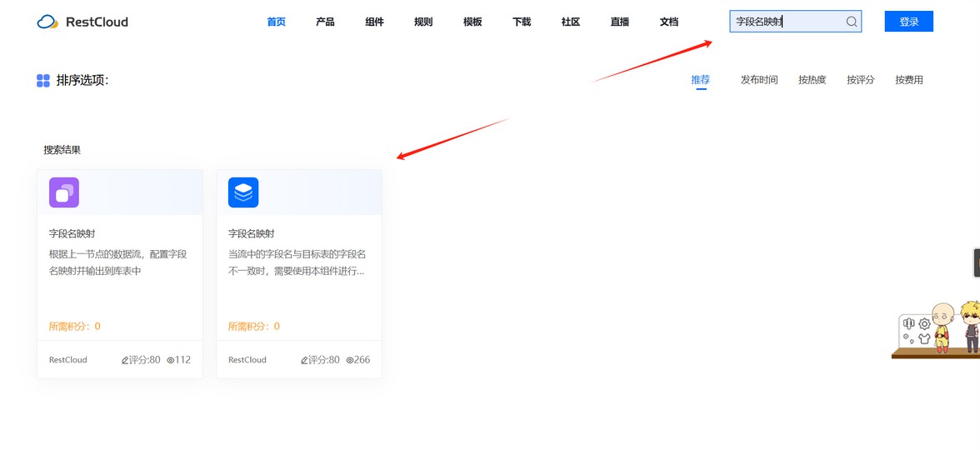Click the purple component icon on first card
The image size is (980, 450).
coord(64,192)
